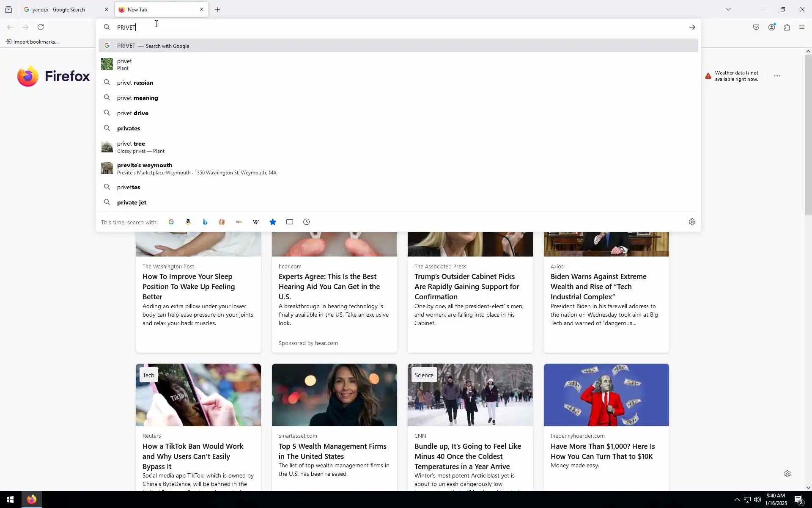This screenshot has height=508, width=812.
Task: Search with DuckDuckGo icon
Action: (x=222, y=222)
